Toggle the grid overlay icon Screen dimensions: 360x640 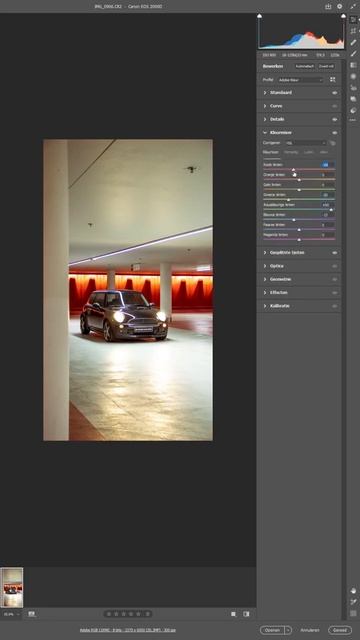(353, 613)
